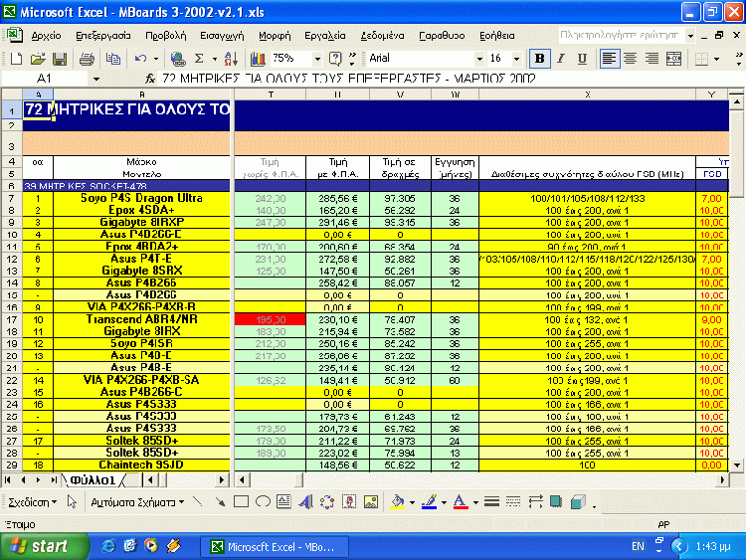Expand the Σχεδίαση drawing menu
This screenshot has height=560, width=746.
click(x=33, y=502)
